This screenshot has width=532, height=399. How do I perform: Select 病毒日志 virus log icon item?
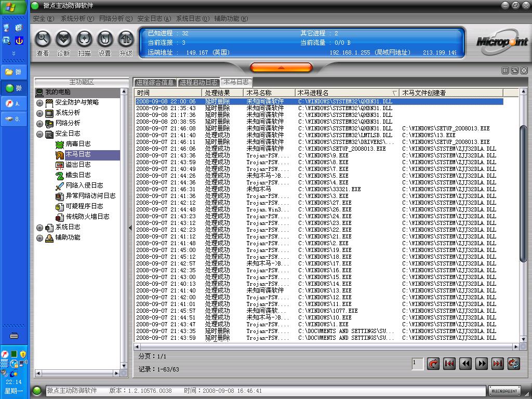73,144
